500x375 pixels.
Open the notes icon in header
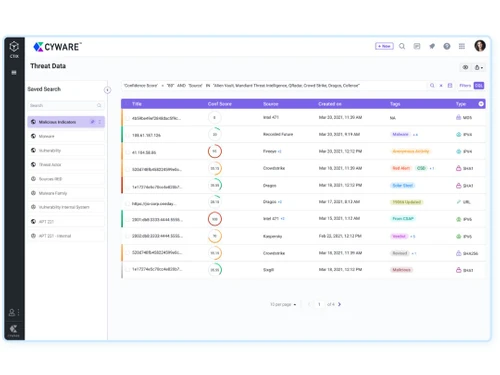pyautogui.click(x=417, y=46)
